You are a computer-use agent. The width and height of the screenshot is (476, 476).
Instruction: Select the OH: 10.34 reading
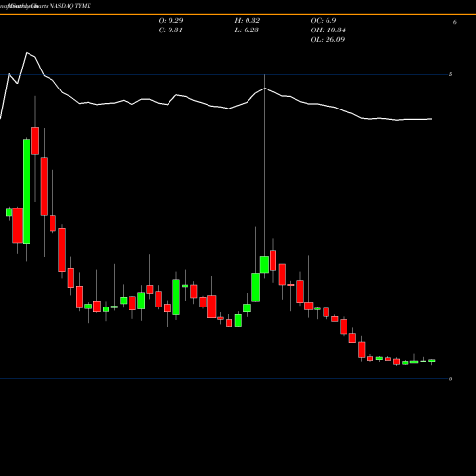[327, 30]
